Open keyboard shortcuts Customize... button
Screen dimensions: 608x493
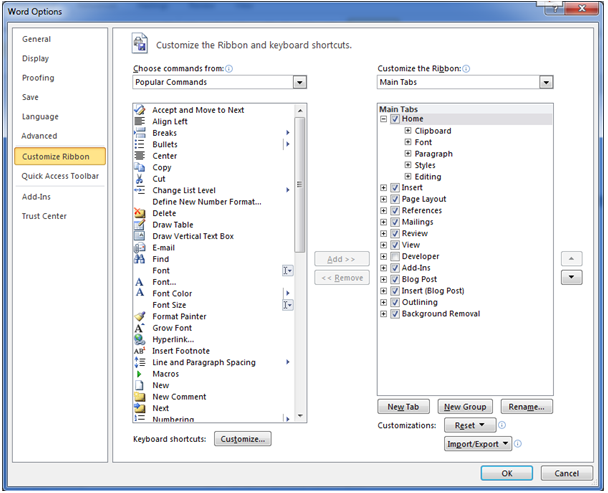tap(243, 439)
